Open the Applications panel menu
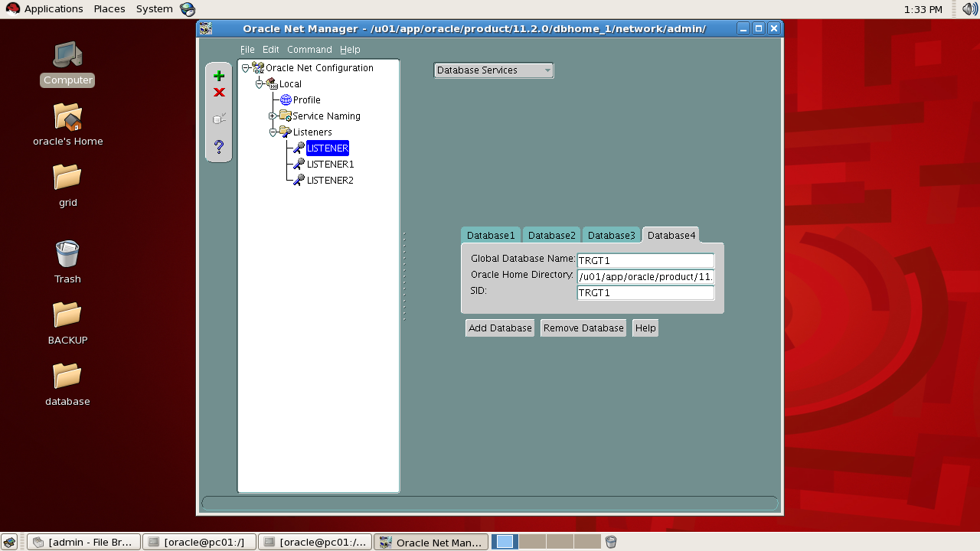 (44, 9)
